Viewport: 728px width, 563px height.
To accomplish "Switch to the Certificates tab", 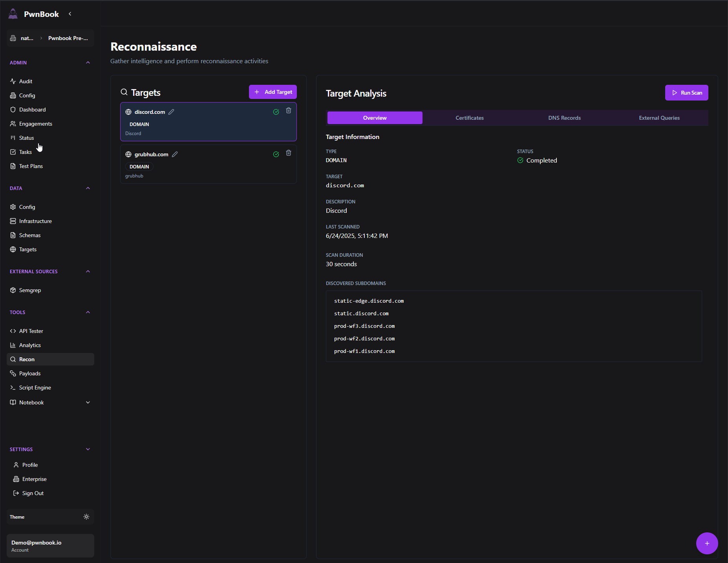I will (470, 118).
